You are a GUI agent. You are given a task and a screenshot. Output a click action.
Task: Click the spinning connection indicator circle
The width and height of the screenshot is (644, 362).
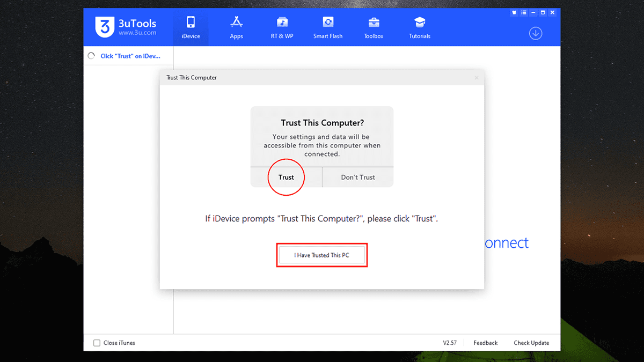tap(91, 55)
